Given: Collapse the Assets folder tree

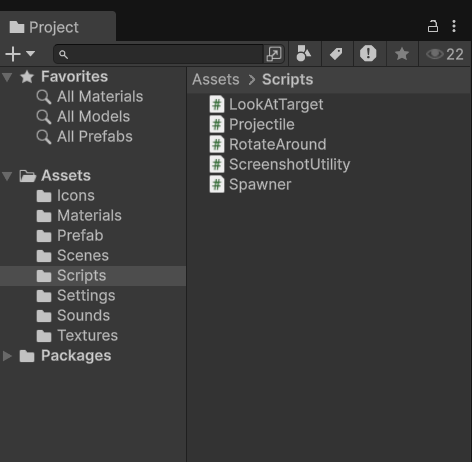Looking at the screenshot, I should [7, 176].
